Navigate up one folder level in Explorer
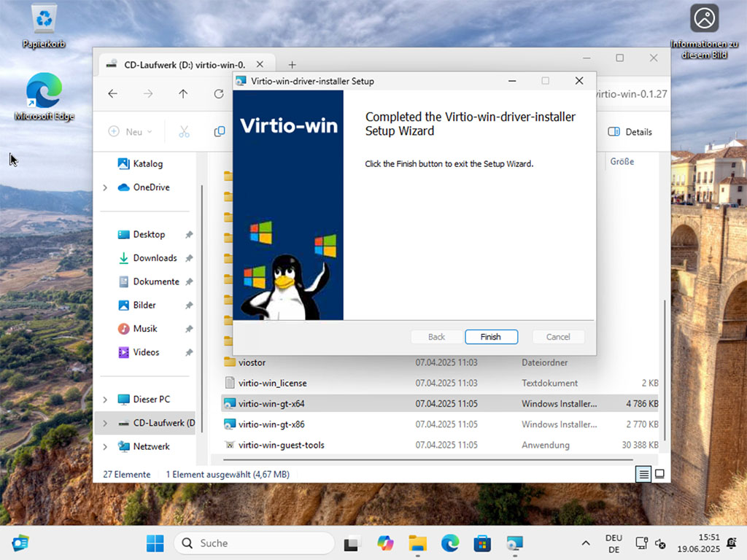Image resolution: width=747 pixels, height=560 pixels. pos(183,94)
